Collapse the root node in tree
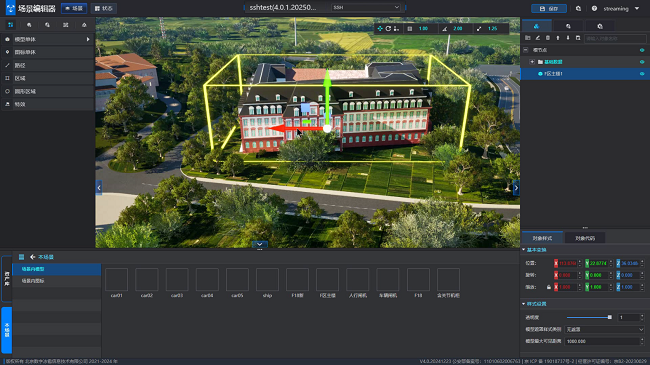650x365 pixels. [x=526, y=50]
